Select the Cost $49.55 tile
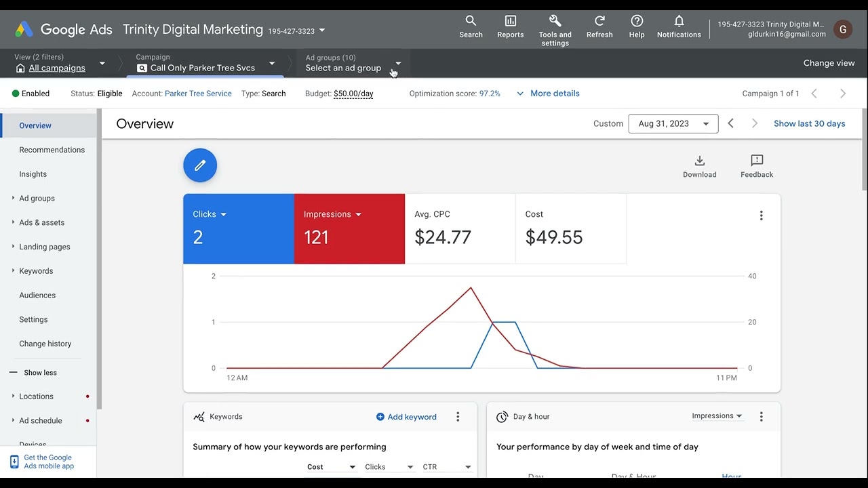The image size is (868, 488). 570,228
